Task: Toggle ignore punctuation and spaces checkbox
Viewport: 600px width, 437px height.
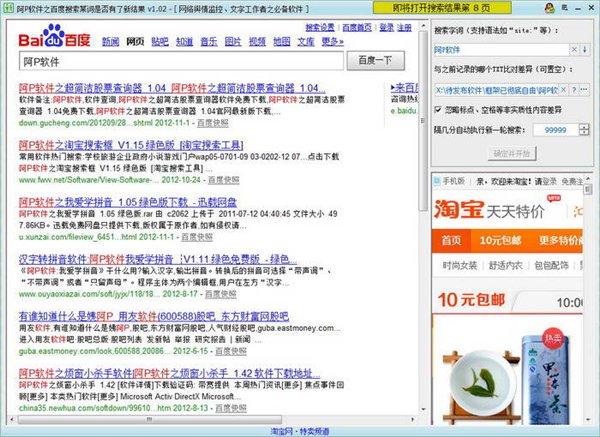Action: click(438, 110)
